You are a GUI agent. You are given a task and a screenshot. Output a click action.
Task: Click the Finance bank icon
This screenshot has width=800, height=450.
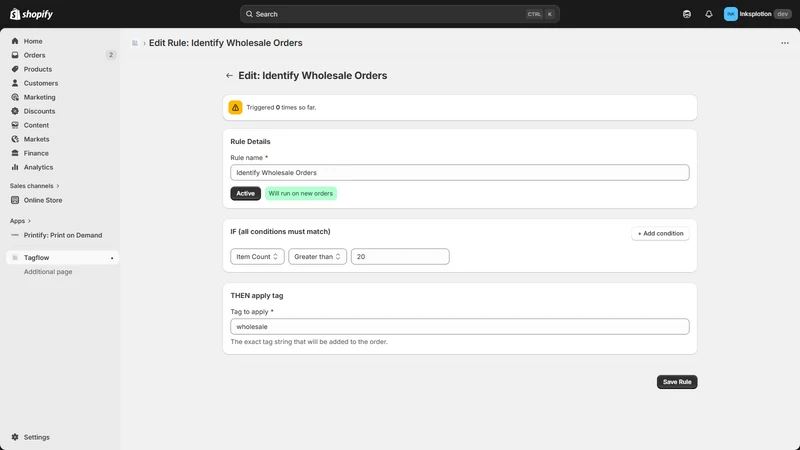pyautogui.click(x=15, y=153)
